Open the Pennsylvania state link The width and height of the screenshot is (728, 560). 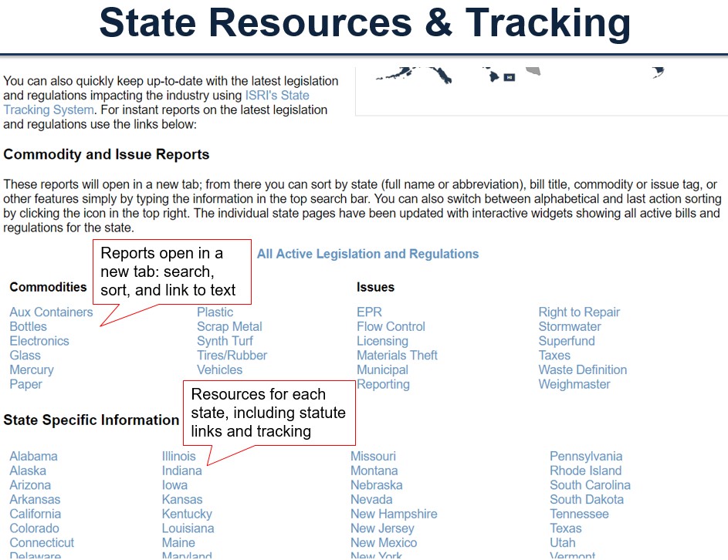[586, 457]
